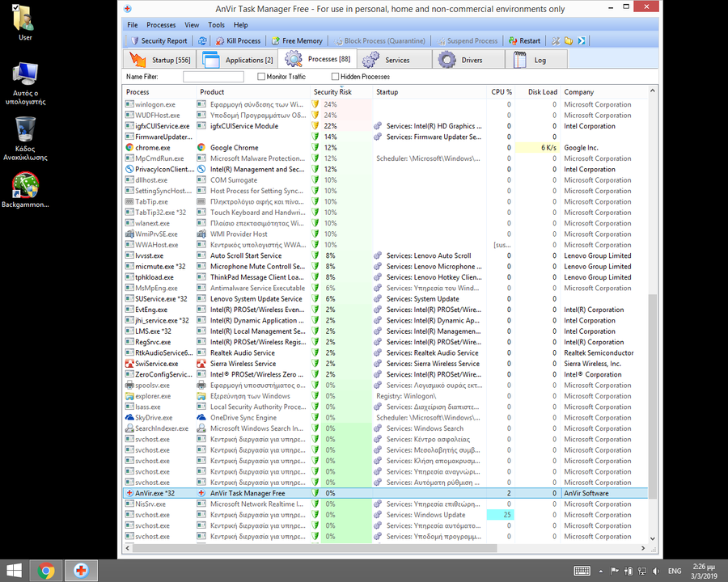This screenshot has height=582, width=728.
Task: Open the View menu
Action: point(192,25)
